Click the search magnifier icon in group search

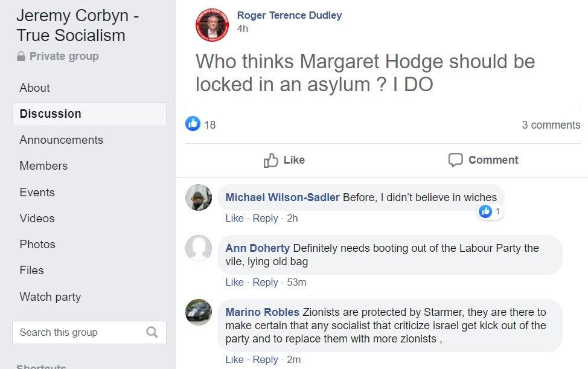[152, 332]
